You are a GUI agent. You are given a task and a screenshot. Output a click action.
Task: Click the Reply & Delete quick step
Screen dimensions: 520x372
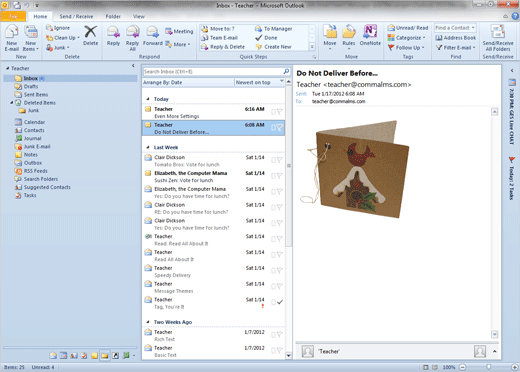pyautogui.click(x=223, y=47)
